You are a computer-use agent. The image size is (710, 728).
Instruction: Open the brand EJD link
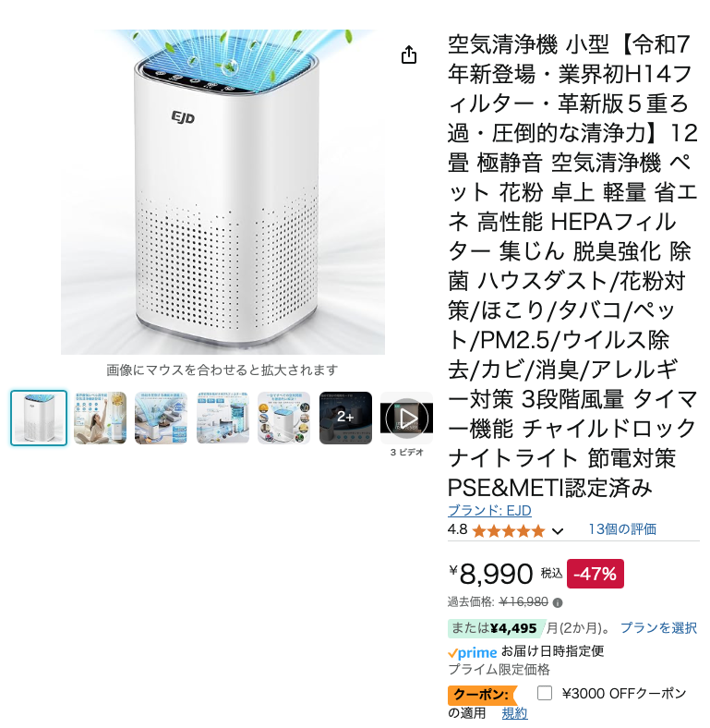coord(489,510)
